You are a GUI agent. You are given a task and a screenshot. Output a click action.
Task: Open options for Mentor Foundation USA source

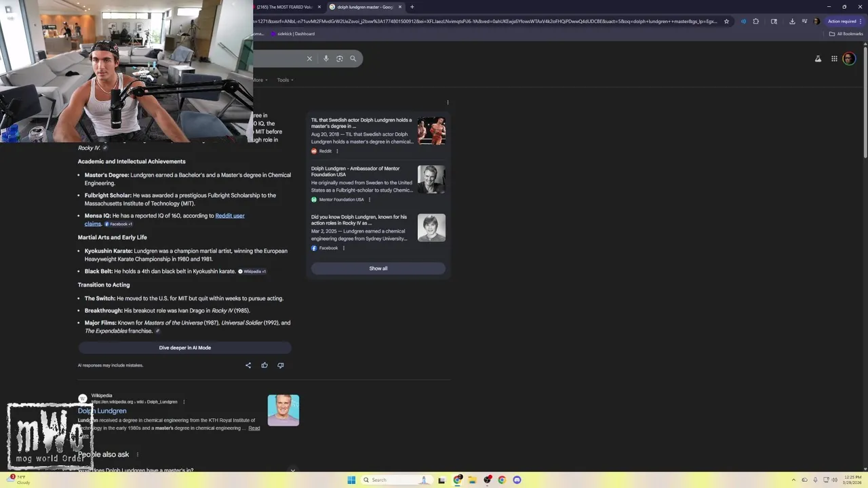369,200
